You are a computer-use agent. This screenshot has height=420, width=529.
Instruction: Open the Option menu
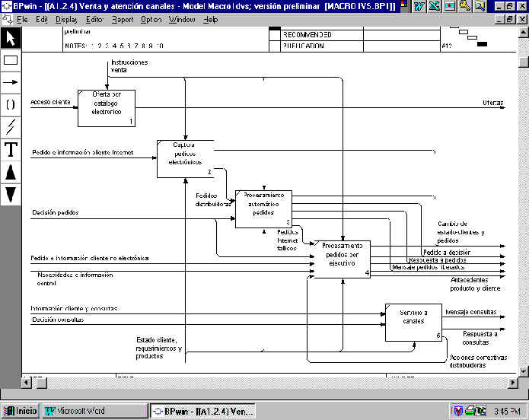point(151,20)
